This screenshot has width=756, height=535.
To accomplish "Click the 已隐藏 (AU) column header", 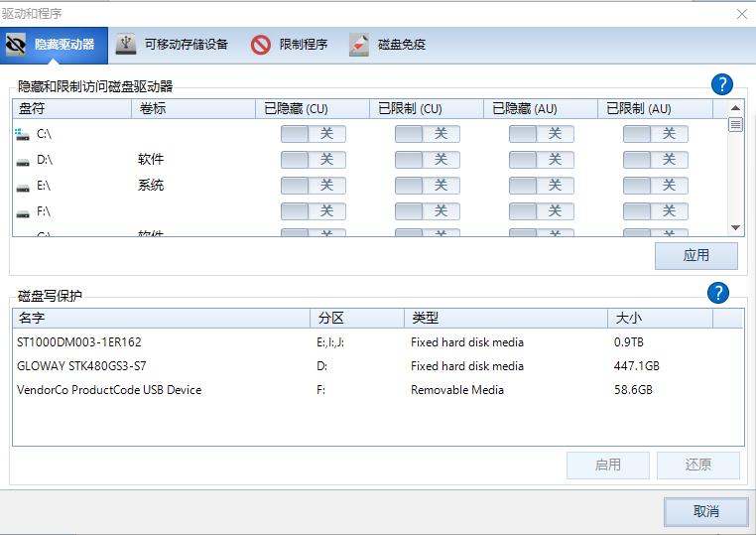I will (x=541, y=109).
